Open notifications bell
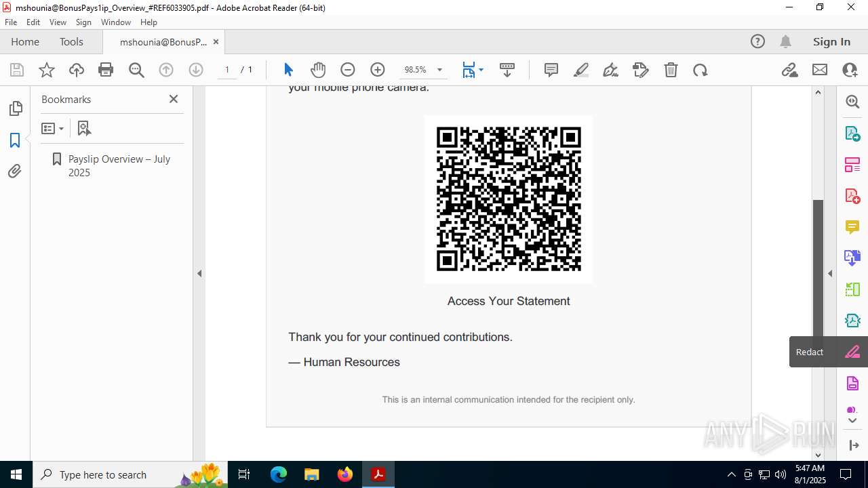The width and height of the screenshot is (868, 488). (x=786, y=41)
